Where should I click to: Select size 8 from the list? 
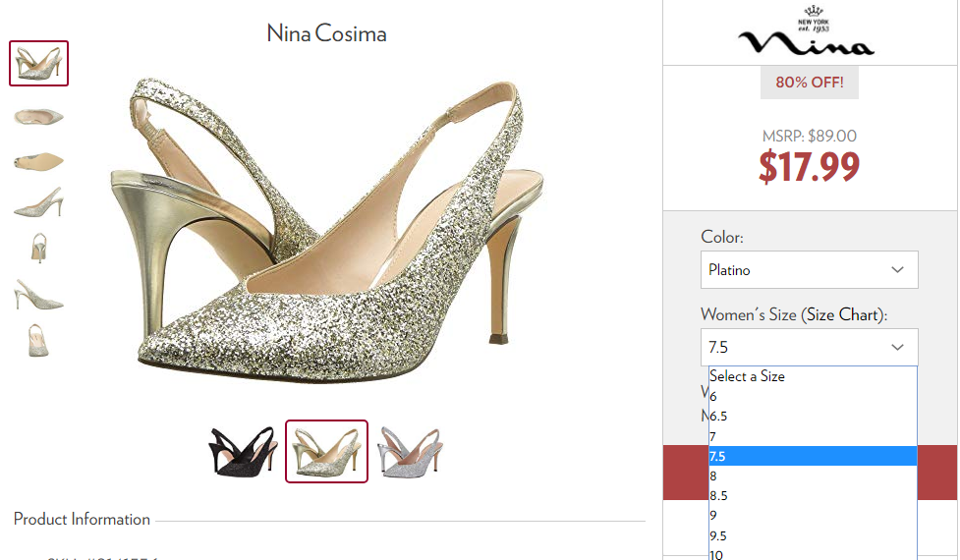[x=813, y=476]
